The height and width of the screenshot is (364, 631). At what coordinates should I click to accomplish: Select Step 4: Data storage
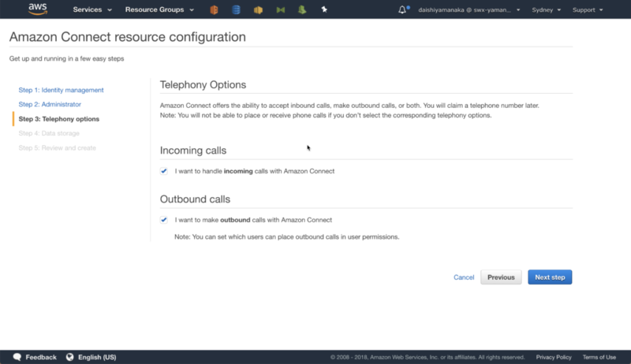[x=49, y=133]
